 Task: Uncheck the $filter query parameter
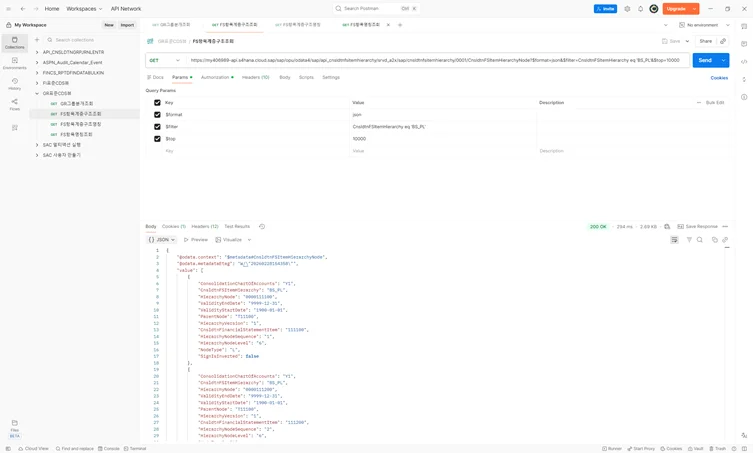[157, 127]
